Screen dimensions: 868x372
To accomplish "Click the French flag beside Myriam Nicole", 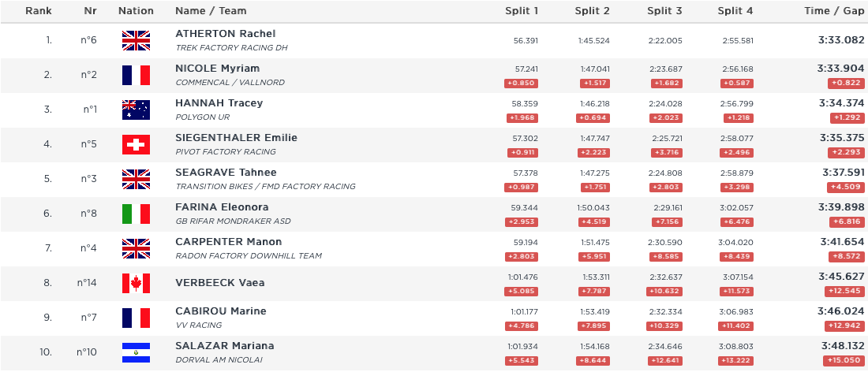I will coord(136,75).
